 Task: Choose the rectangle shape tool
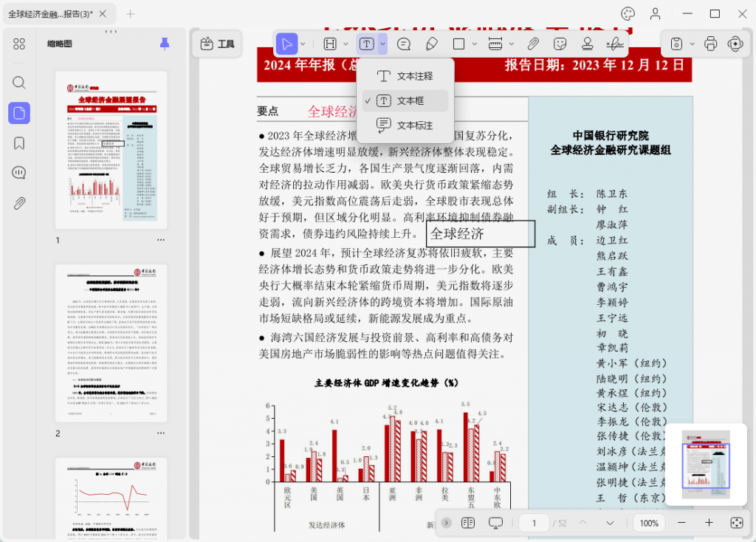tap(459, 44)
